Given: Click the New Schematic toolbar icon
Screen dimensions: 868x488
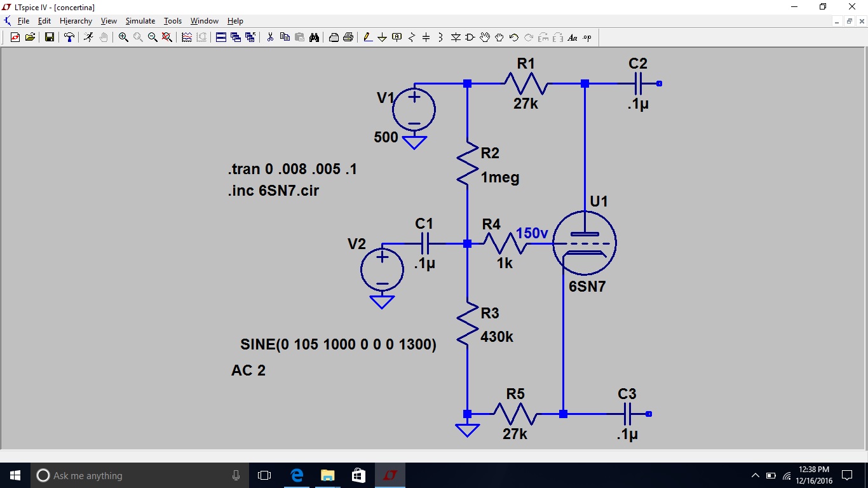Looking at the screenshot, I should [16, 37].
